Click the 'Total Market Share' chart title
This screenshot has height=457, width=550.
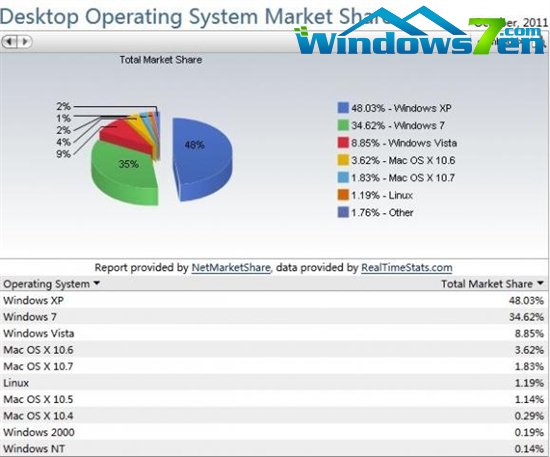(x=161, y=60)
